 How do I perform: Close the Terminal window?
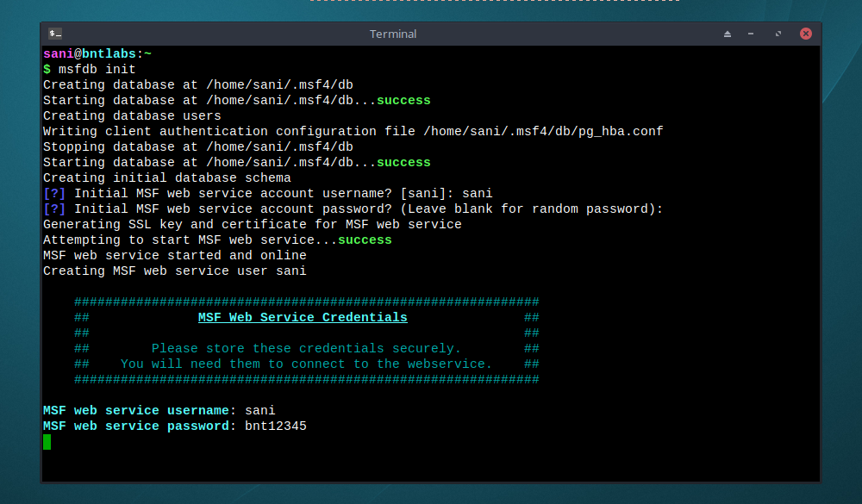coord(805,34)
